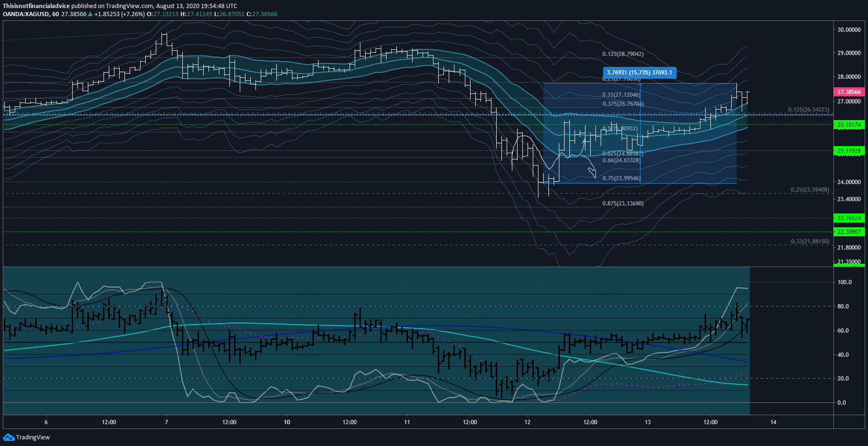Click the green price label 25.11928
The width and height of the screenshot is (868, 446).
tap(849, 151)
